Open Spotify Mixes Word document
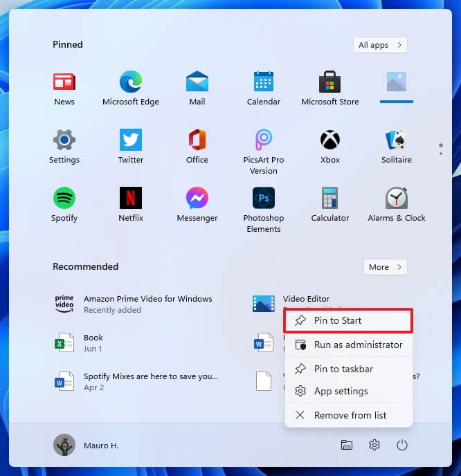 click(135, 382)
